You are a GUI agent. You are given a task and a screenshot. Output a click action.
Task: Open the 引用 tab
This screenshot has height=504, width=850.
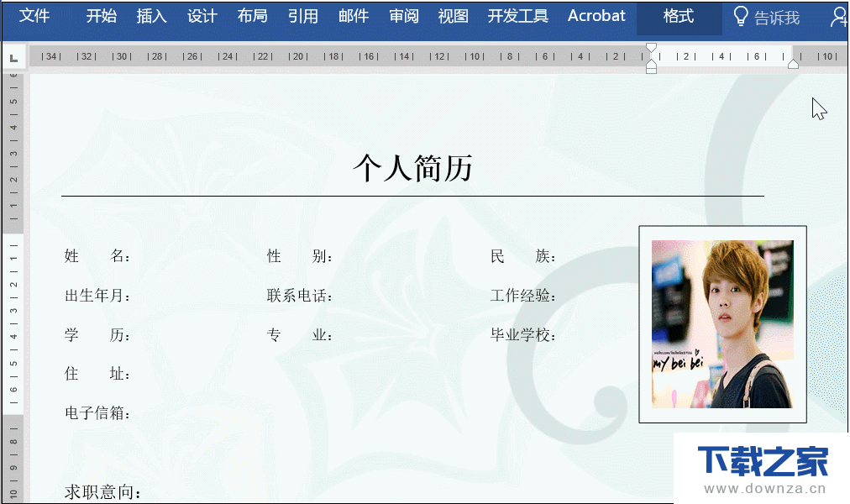pos(303,16)
